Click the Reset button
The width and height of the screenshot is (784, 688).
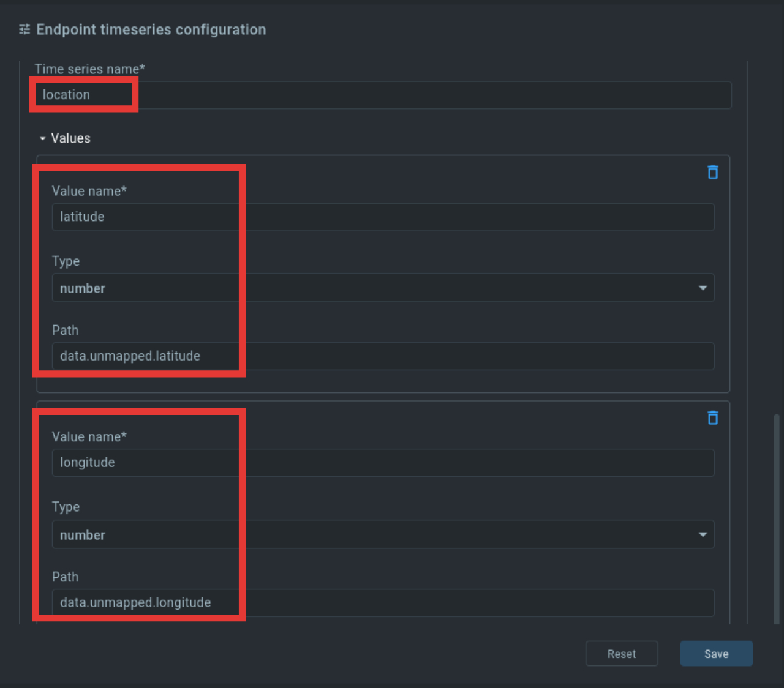click(622, 654)
